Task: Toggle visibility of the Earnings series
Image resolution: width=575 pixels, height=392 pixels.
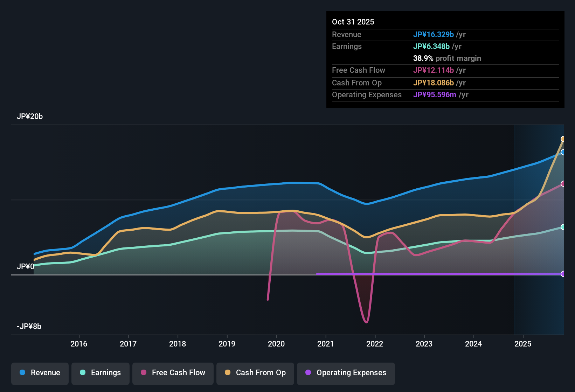Action: pyautogui.click(x=101, y=373)
